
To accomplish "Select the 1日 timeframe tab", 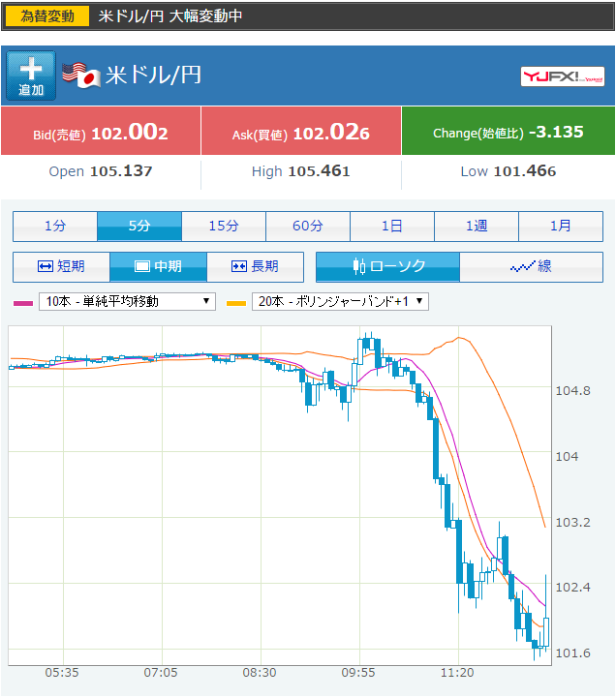I will pyautogui.click(x=392, y=227).
